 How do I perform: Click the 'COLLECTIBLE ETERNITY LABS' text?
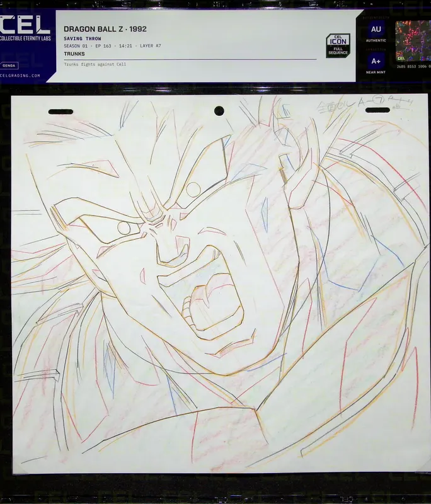[x=25, y=38]
